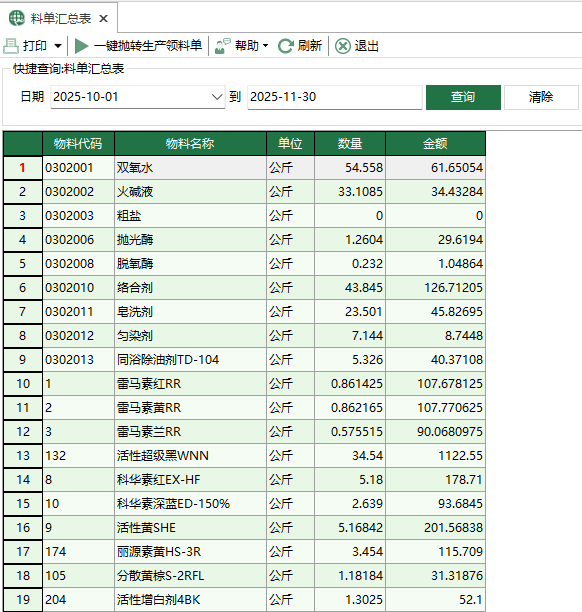Click the 雷马素红RR cell
This screenshot has height=612, width=582.
pos(190,384)
